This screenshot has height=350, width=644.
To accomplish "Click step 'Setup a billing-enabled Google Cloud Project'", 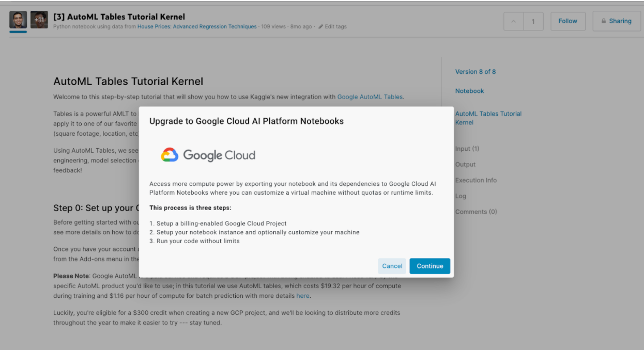I will 221,224.
